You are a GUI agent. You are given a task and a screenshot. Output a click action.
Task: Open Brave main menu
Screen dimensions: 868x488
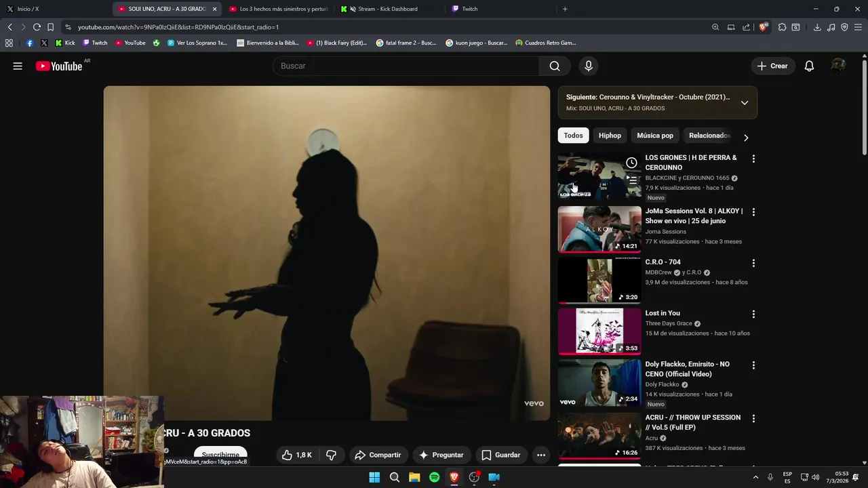point(858,27)
